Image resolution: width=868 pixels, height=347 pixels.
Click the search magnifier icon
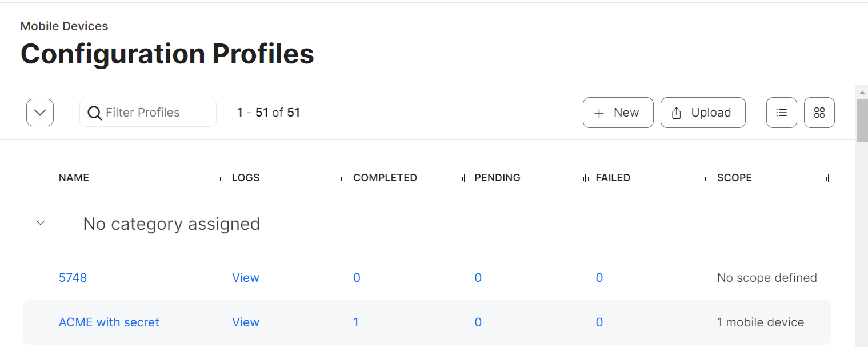(94, 113)
